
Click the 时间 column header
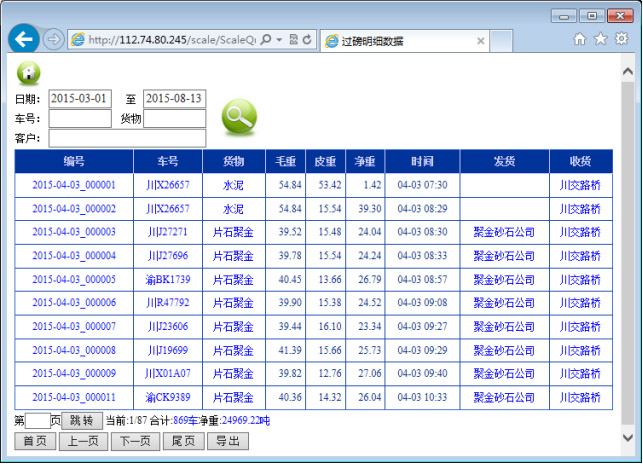(x=422, y=161)
